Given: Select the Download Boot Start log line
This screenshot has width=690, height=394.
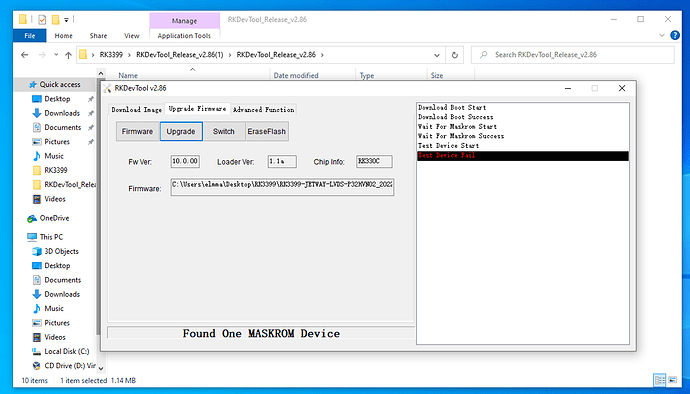Looking at the screenshot, I should click(523, 107).
